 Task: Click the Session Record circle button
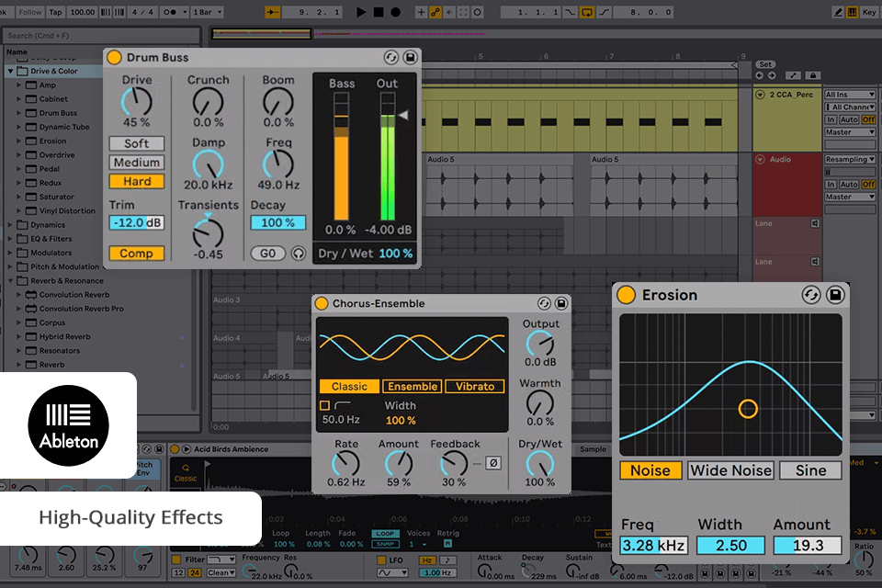coord(478,12)
